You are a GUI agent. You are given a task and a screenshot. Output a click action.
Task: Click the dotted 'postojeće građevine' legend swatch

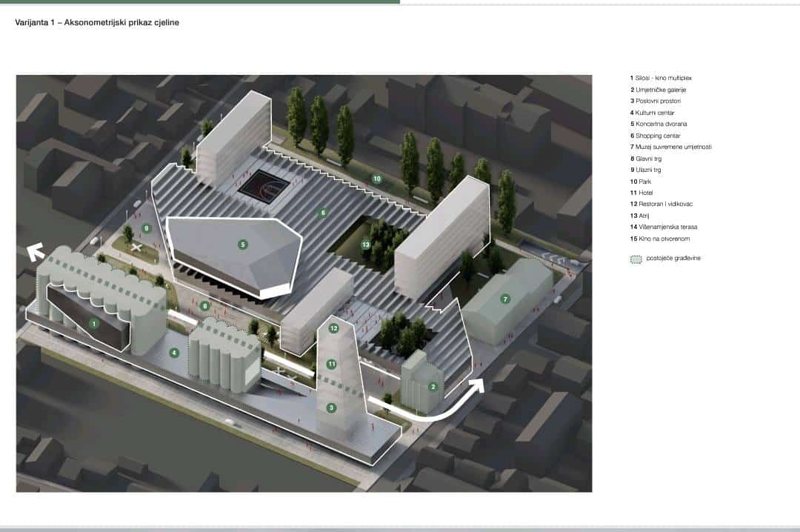pyautogui.click(x=634, y=258)
